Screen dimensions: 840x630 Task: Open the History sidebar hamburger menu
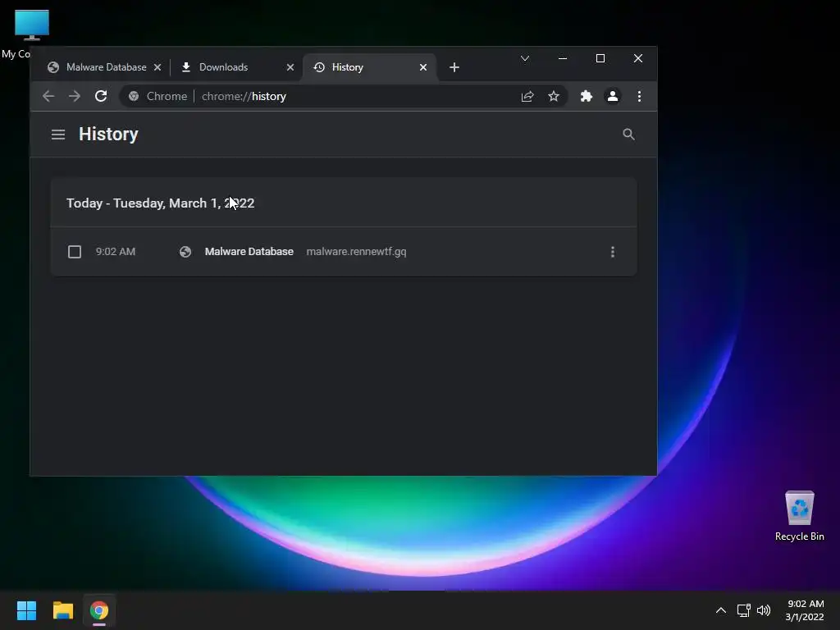coord(58,135)
